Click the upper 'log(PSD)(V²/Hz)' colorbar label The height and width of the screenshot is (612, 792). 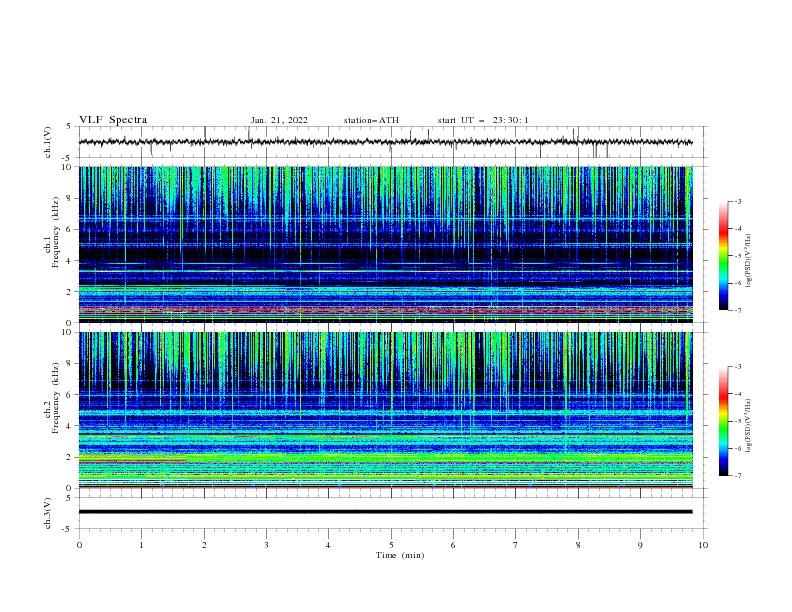(x=748, y=260)
